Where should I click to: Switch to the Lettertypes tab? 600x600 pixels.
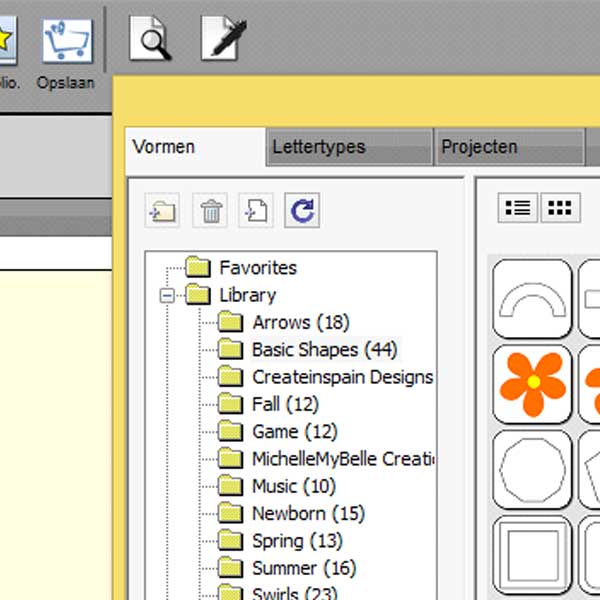[349, 147]
